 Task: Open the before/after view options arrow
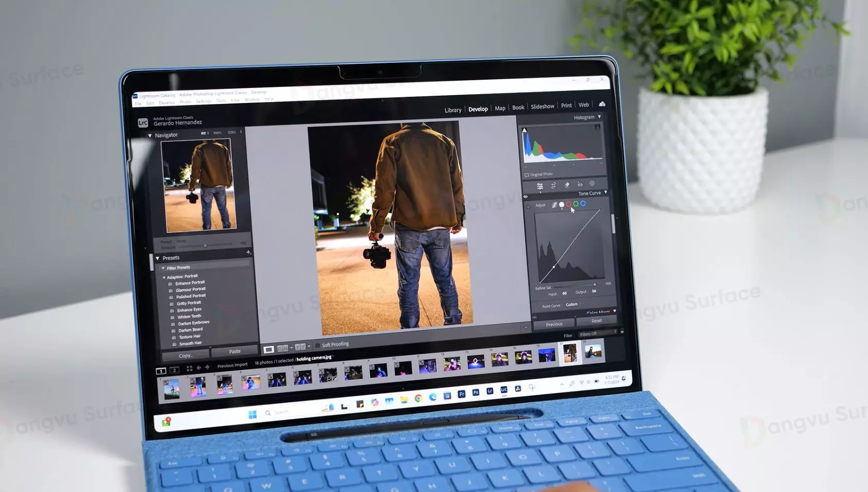(309, 347)
